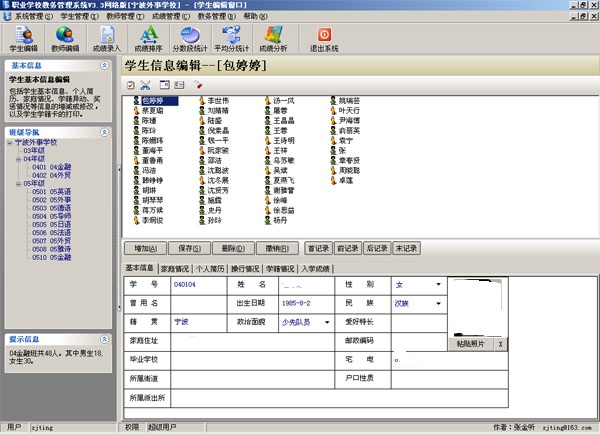The width and height of the screenshot is (600, 435).
Task: Click the window-shaped icon right of the scissors
Action: click(x=165, y=85)
